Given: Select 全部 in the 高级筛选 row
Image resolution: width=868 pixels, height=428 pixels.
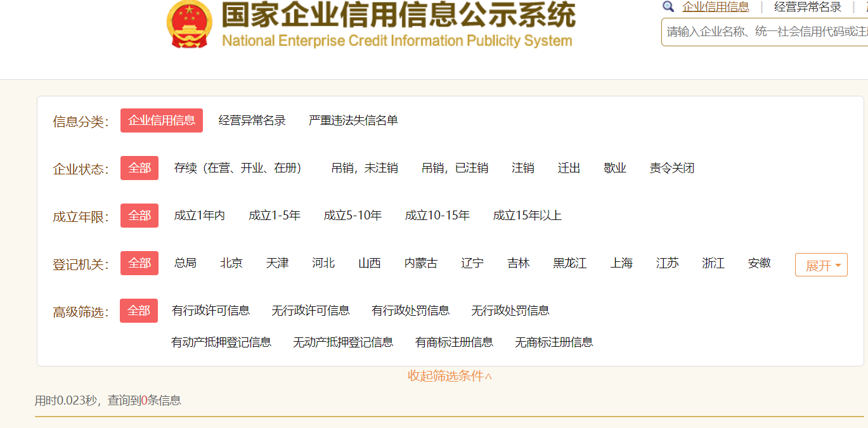Looking at the screenshot, I should click(139, 311).
